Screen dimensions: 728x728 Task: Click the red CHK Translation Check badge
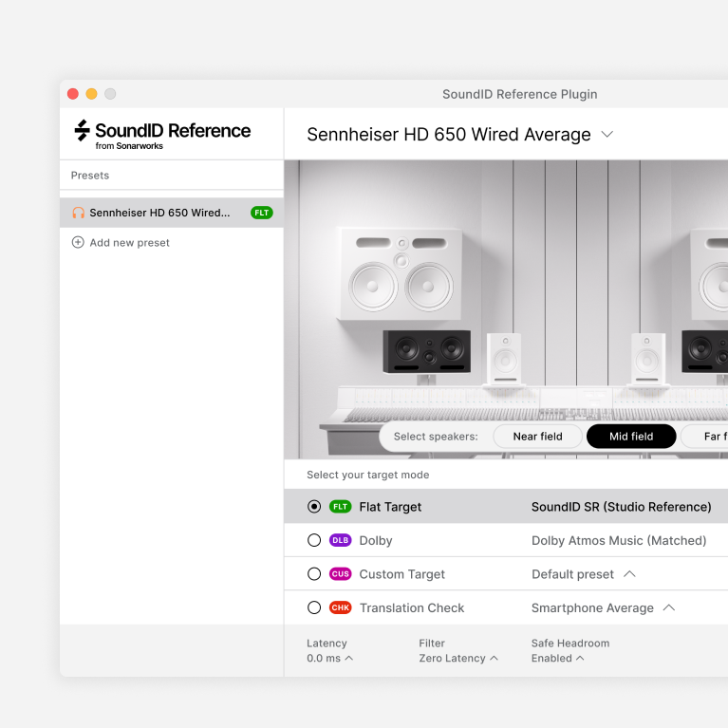coord(340,608)
